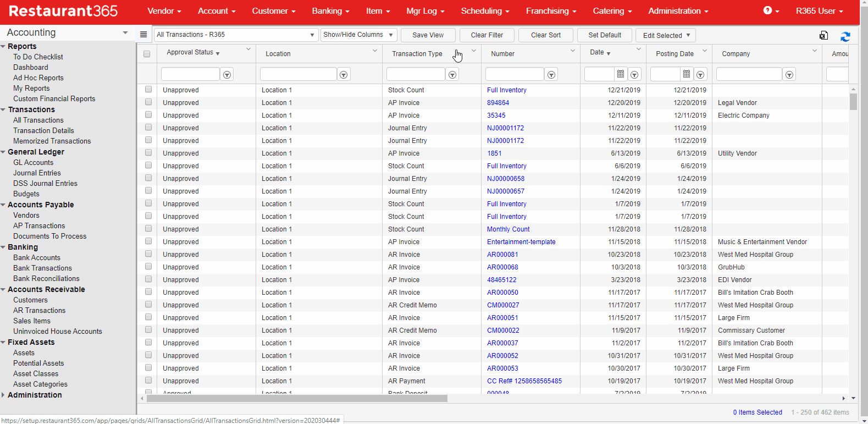The width and height of the screenshot is (868, 424).
Task: Open To Do Checklist in the sidebar
Action: click(x=38, y=57)
